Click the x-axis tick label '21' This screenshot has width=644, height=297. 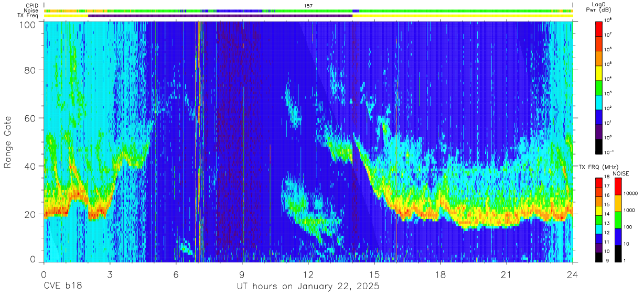coord(507,274)
